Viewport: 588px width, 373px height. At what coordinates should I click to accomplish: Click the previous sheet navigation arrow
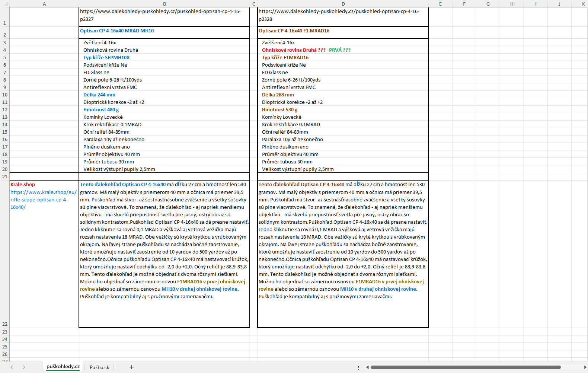point(12,367)
